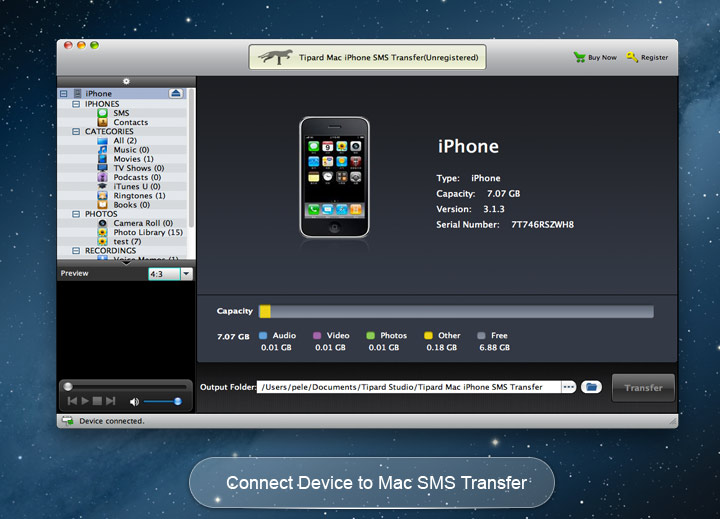
Task: Click the Register link text
Action: pyautogui.click(x=654, y=57)
